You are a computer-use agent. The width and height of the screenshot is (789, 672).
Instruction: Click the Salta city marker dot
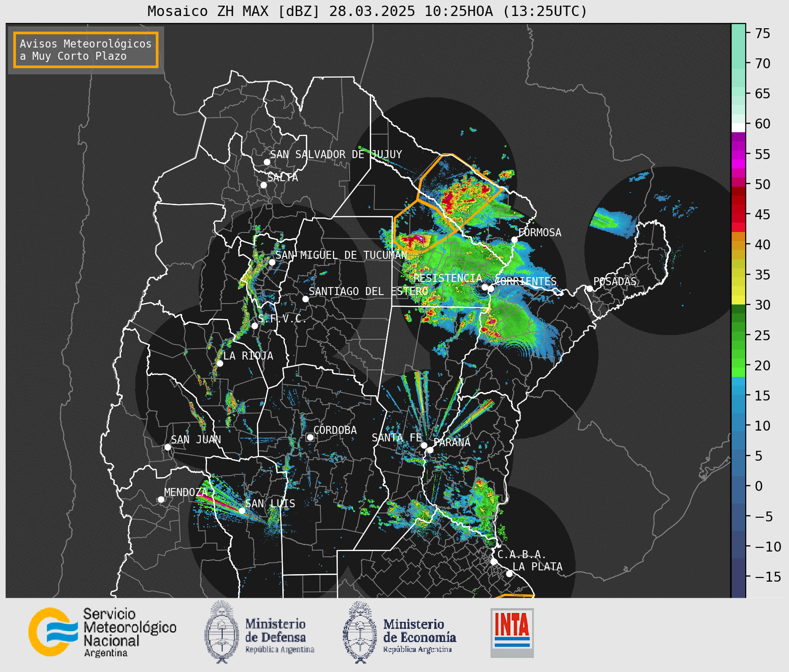tap(263, 185)
